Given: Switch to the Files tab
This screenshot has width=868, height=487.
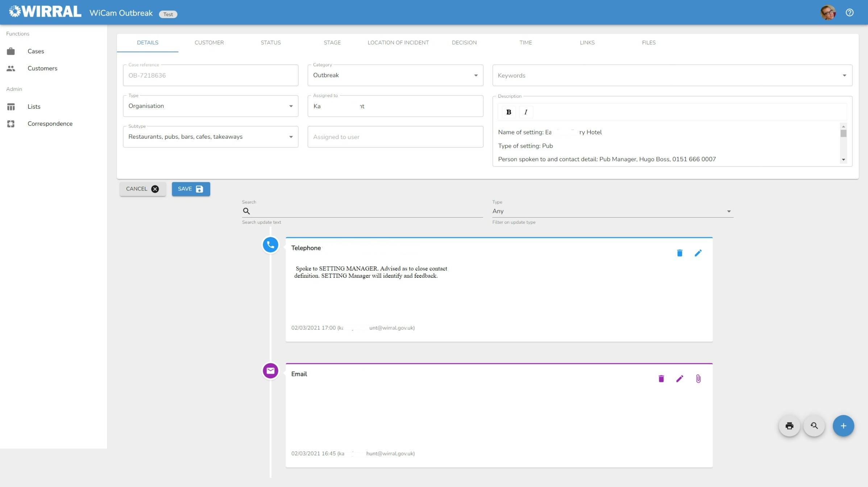Looking at the screenshot, I should point(649,42).
